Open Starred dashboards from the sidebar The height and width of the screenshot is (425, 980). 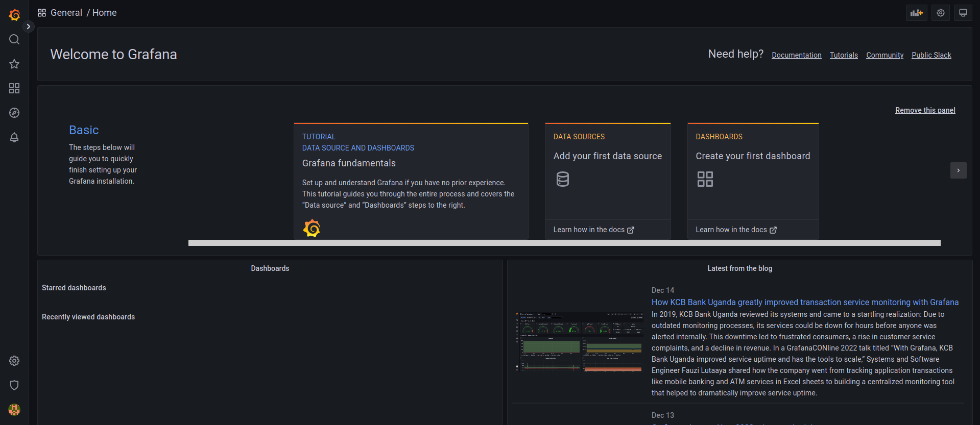(x=14, y=64)
